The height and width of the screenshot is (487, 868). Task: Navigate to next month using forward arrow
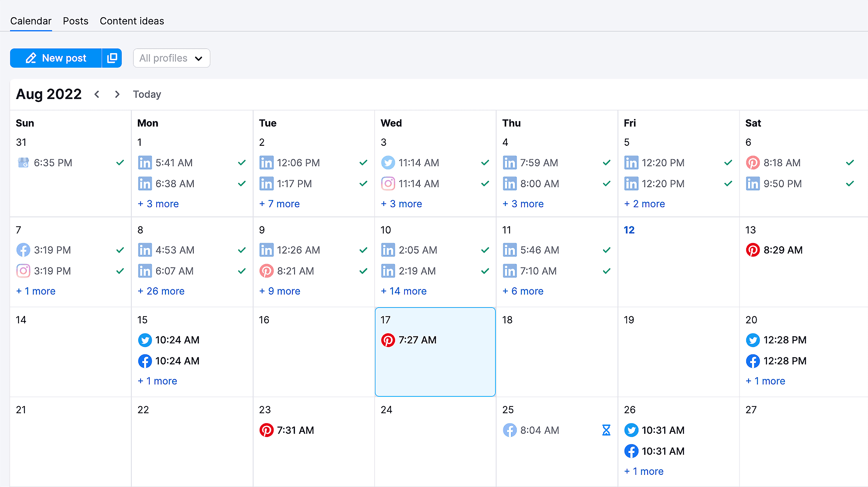pyautogui.click(x=118, y=94)
